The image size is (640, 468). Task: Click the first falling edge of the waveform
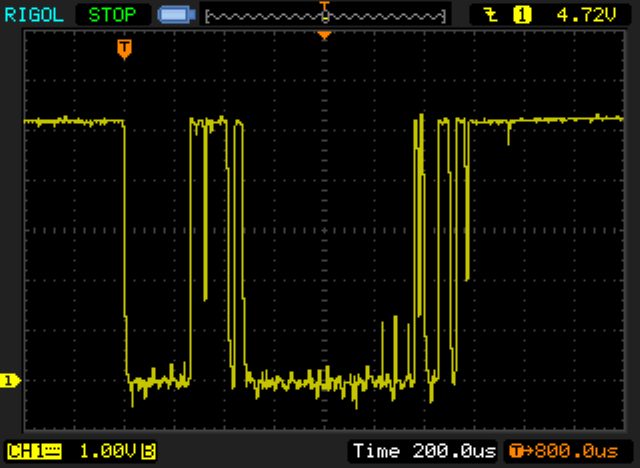click(126, 250)
